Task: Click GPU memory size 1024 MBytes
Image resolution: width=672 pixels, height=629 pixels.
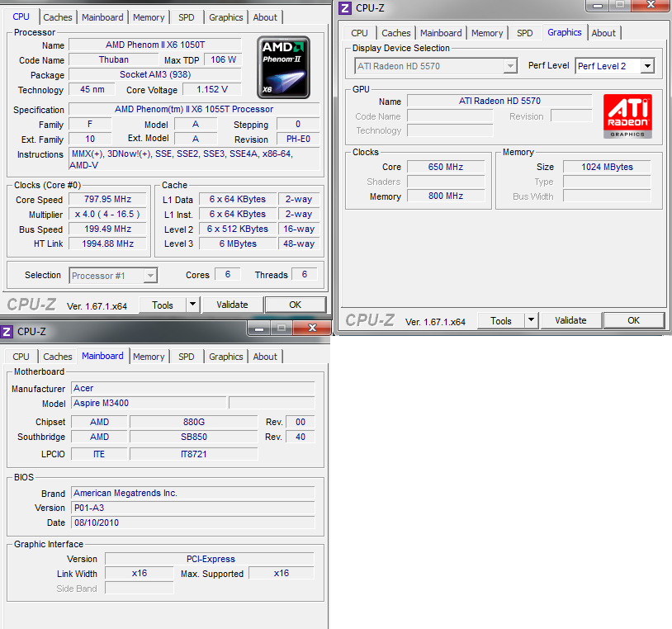Action: click(x=607, y=167)
